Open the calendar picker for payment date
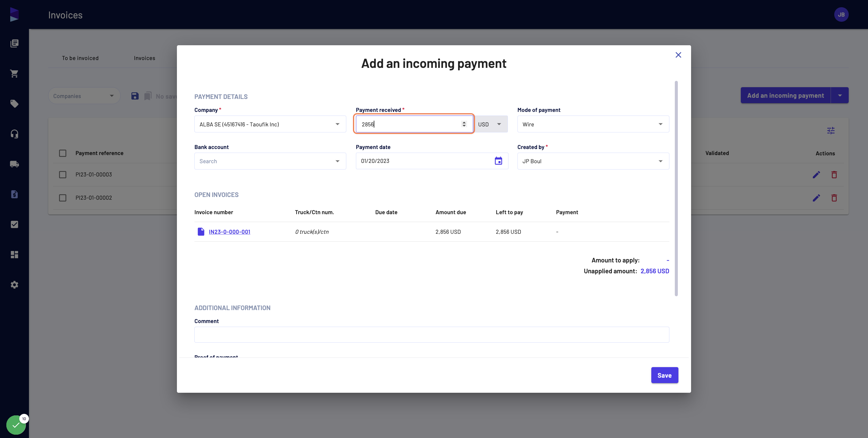The height and width of the screenshot is (438, 868). [498, 161]
